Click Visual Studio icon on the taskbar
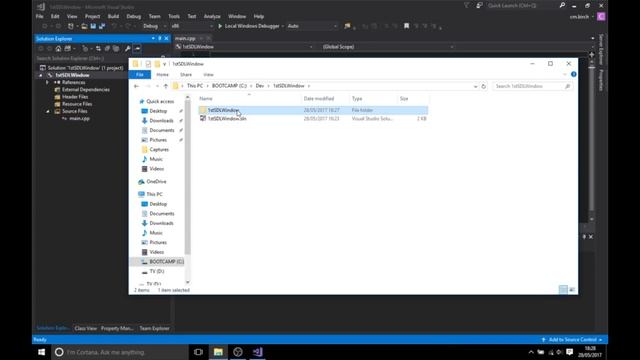 point(258,352)
